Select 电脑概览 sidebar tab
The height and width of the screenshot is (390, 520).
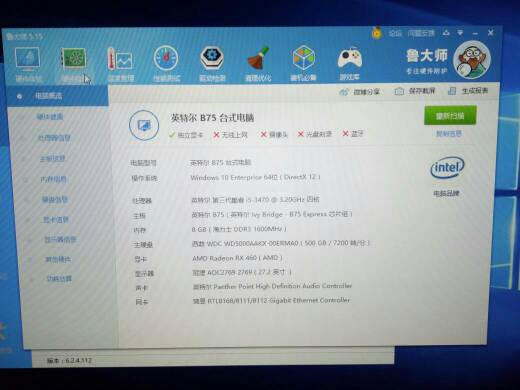coord(57,96)
